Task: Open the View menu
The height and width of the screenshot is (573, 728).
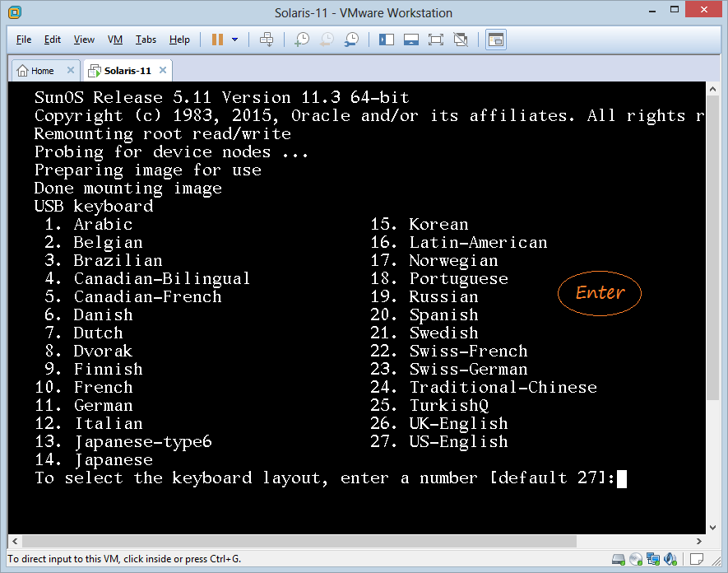Action: tap(84, 40)
